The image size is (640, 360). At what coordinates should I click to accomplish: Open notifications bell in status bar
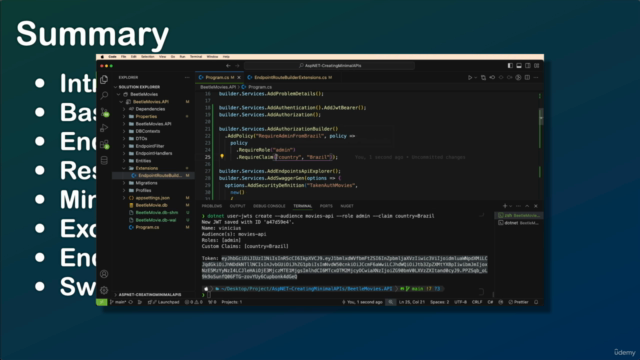[x=536, y=302]
